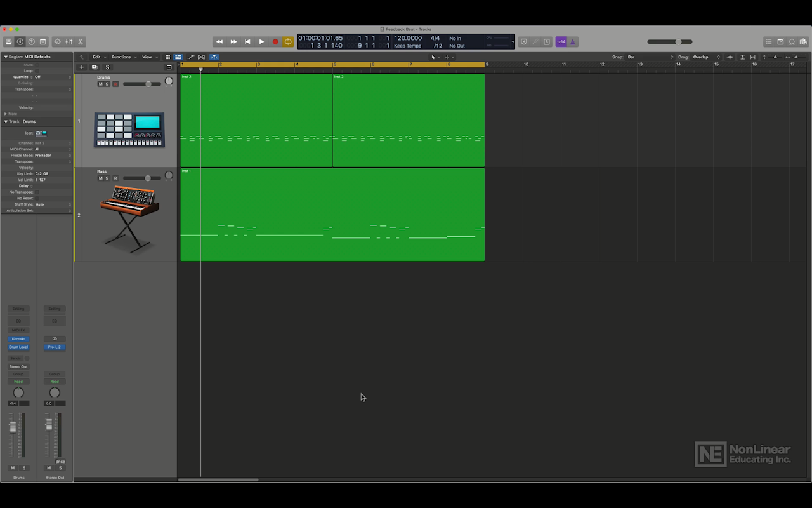Click the Rewind transport button
Image resolution: width=812 pixels, height=508 pixels.
tap(219, 42)
